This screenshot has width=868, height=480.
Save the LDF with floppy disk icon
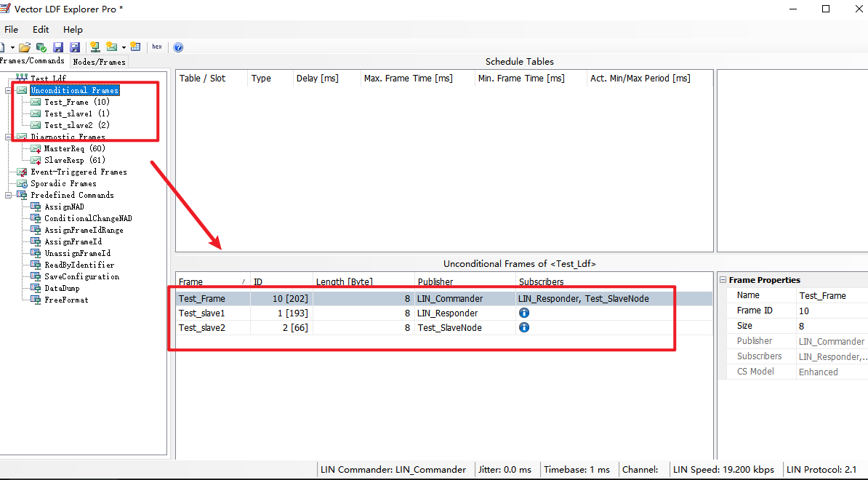(58, 47)
